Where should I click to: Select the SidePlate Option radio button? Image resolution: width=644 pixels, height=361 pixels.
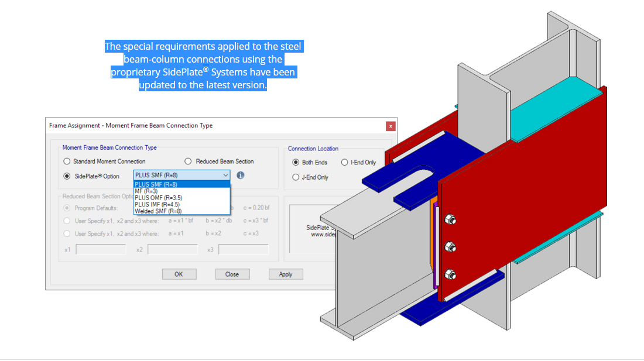pyautogui.click(x=67, y=176)
